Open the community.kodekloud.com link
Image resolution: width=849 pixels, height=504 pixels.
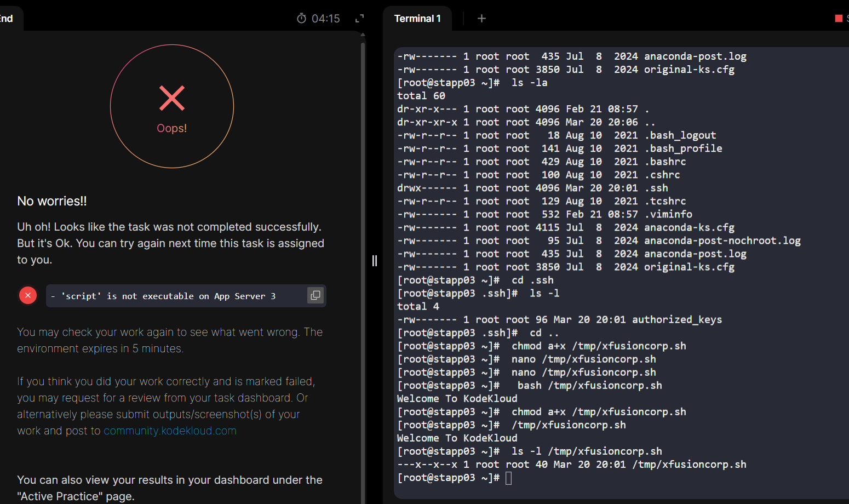click(x=170, y=431)
